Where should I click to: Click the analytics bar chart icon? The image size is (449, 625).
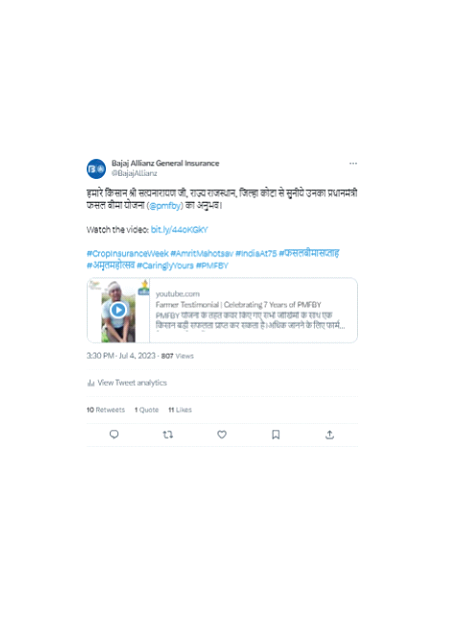[x=91, y=383]
